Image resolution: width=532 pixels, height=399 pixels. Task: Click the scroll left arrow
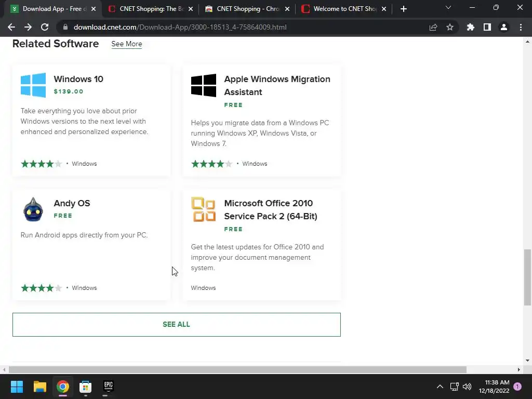coord(4,369)
